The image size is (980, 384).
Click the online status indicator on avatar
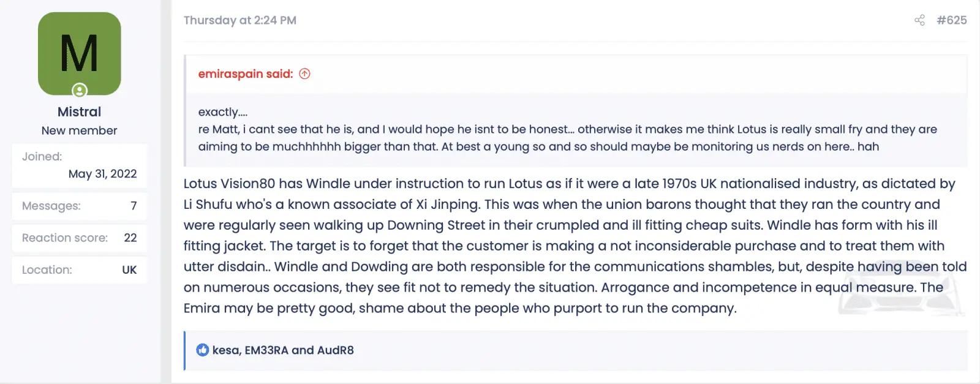[x=80, y=91]
